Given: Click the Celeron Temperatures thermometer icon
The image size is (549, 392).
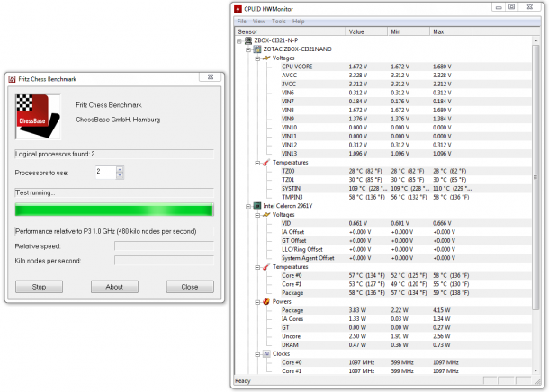Looking at the screenshot, I should tap(266, 267).
